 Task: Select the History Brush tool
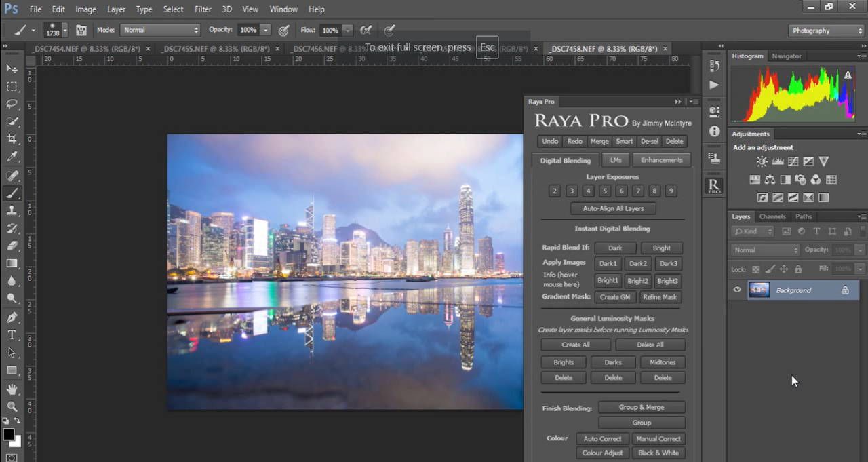coord(12,229)
